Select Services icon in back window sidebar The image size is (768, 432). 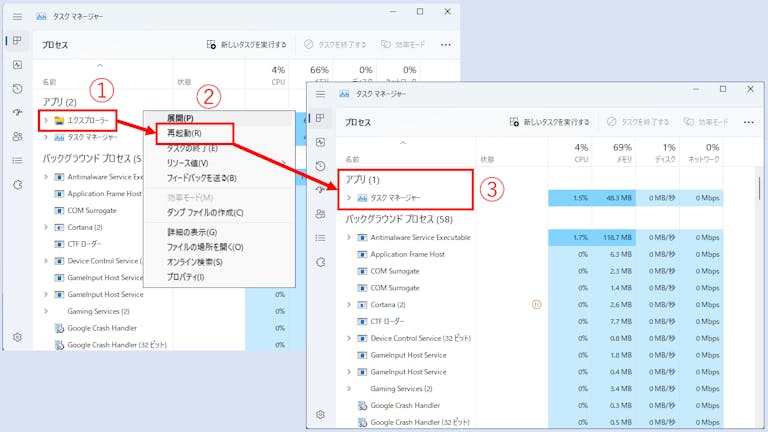pyautogui.click(x=17, y=185)
